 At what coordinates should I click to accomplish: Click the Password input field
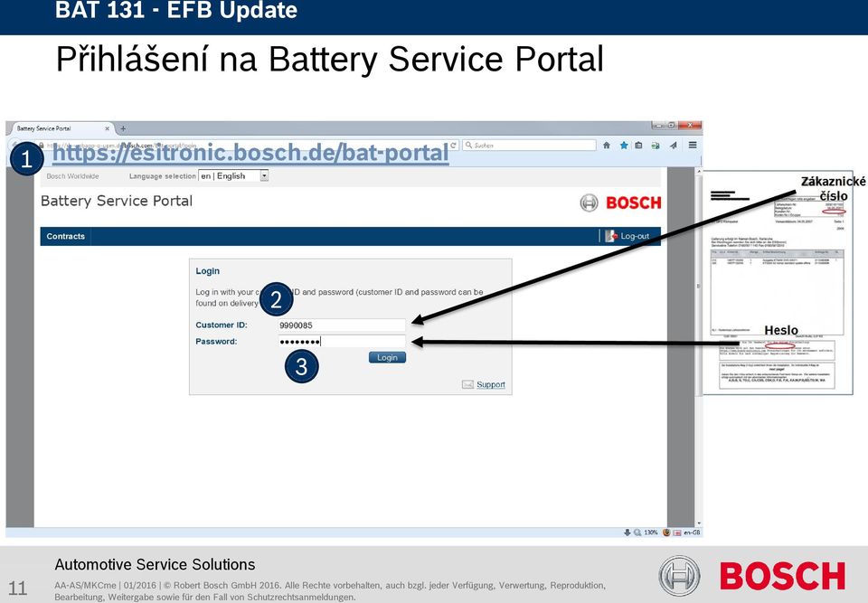342,341
